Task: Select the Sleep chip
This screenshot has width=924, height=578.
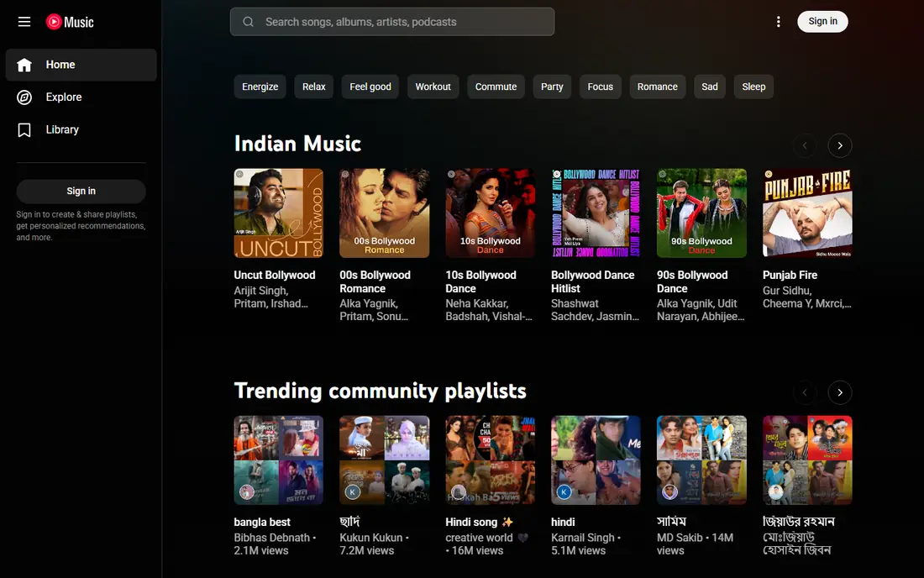Action: pos(753,87)
